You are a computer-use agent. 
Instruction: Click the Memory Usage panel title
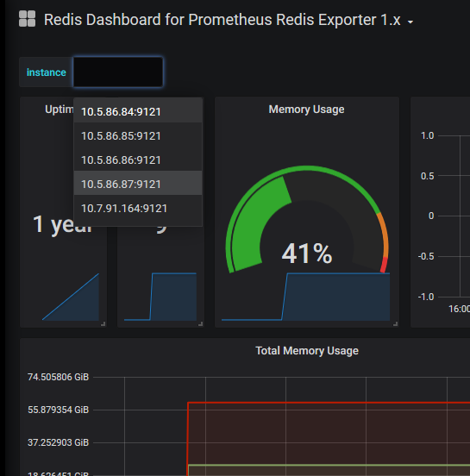tap(306, 110)
